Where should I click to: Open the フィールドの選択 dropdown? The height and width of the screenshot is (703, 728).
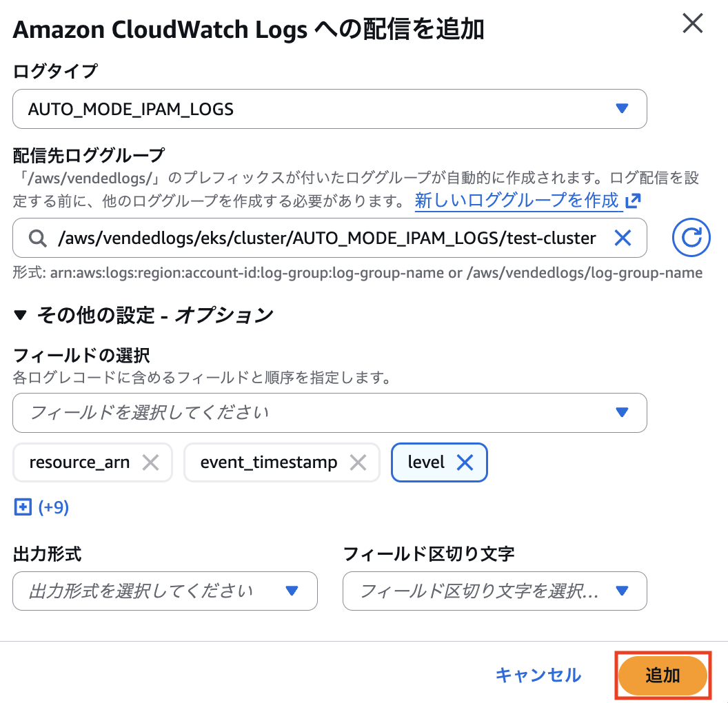tap(330, 413)
